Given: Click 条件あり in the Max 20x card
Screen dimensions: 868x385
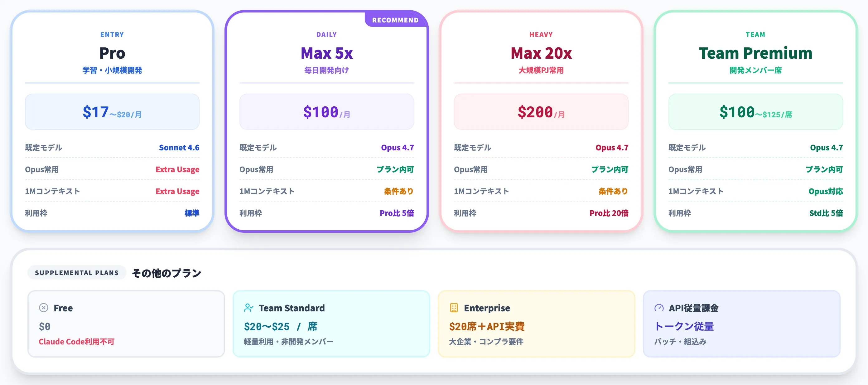Looking at the screenshot, I should tap(613, 191).
